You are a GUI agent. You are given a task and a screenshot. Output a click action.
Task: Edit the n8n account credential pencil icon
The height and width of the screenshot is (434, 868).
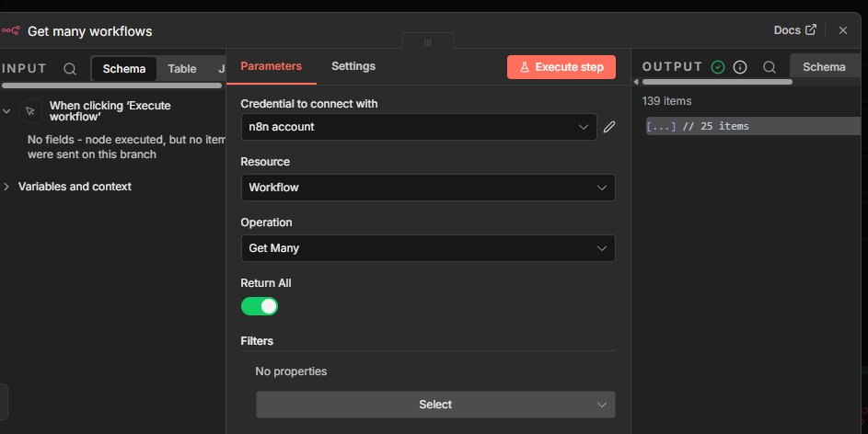[609, 127]
